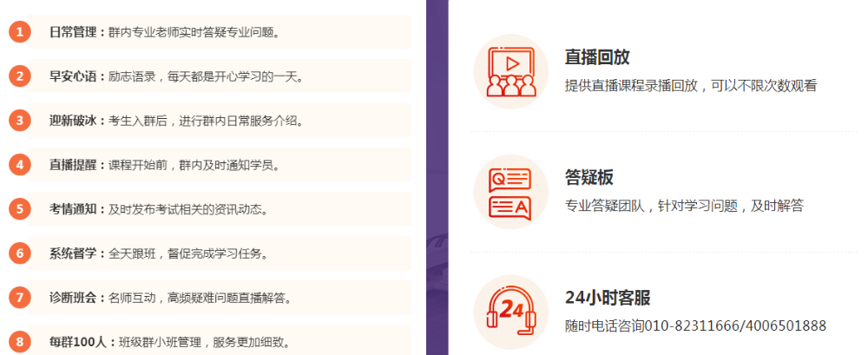
Task: Click the orange number 5 badge
Action: point(19,209)
